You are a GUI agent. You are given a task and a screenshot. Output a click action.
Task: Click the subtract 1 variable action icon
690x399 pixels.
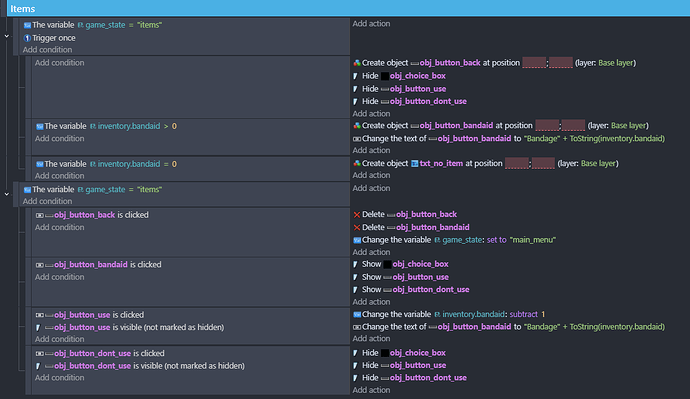[357, 315]
